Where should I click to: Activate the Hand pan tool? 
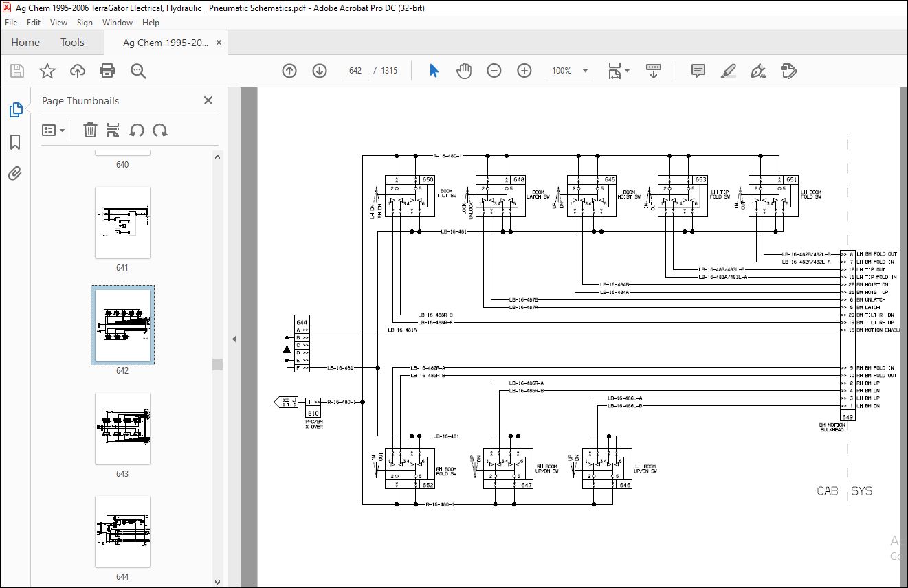pyautogui.click(x=465, y=71)
